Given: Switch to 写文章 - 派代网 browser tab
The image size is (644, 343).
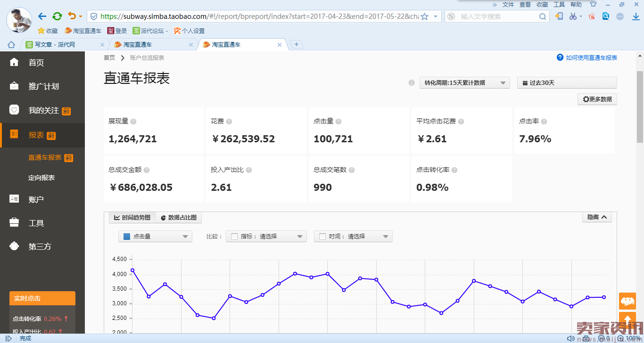Looking at the screenshot, I should click(x=65, y=45).
